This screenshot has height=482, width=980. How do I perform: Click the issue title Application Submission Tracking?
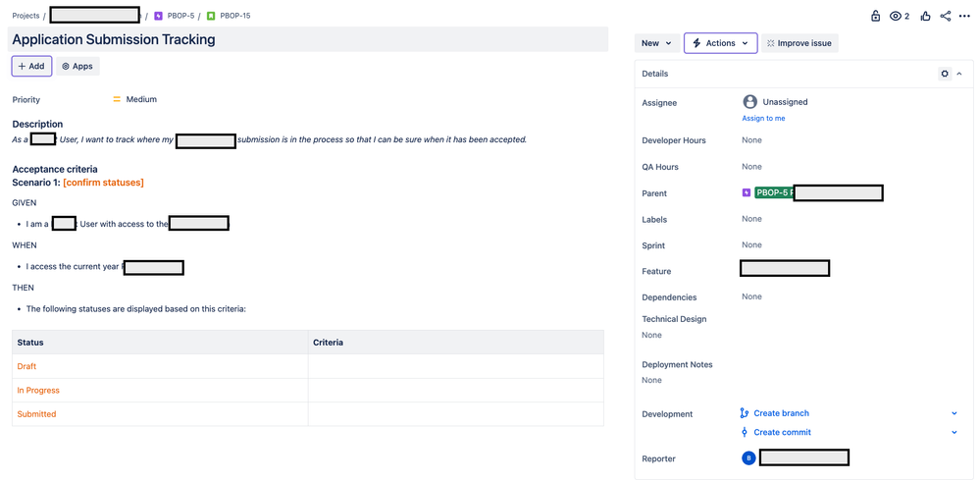[x=114, y=39]
